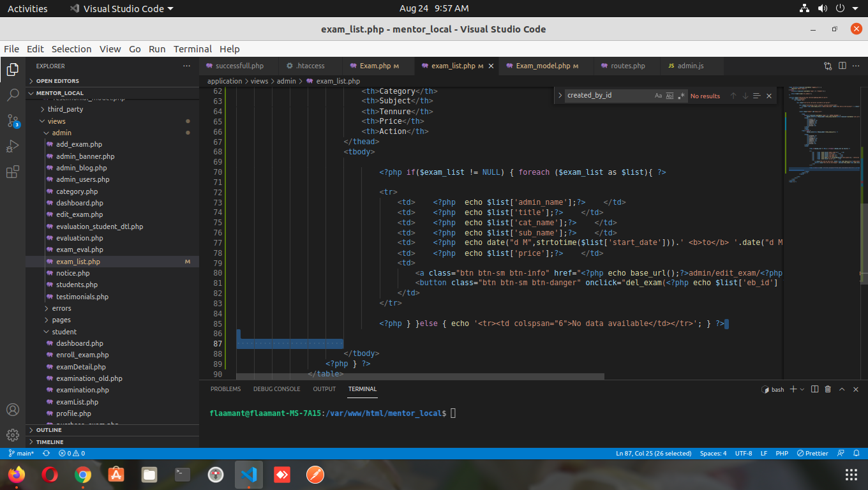Click Spaces: 4 indentation setting
Image resolution: width=868 pixels, height=490 pixels.
(x=713, y=454)
